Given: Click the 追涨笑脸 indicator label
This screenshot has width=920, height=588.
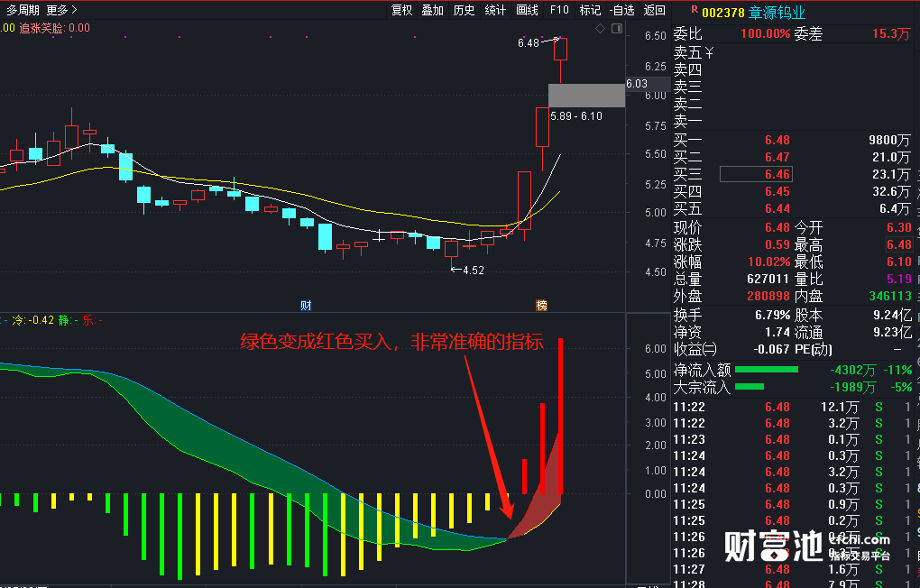Looking at the screenshot, I should pyautogui.click(x=54, y=28).
